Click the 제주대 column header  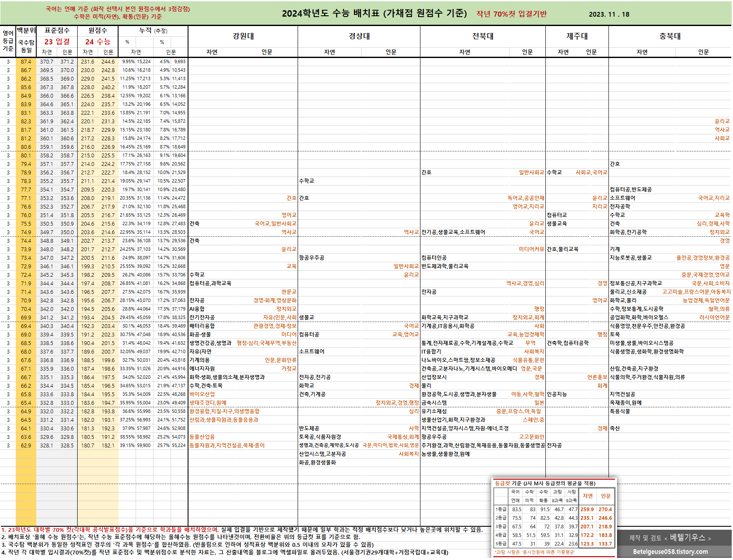577,36
